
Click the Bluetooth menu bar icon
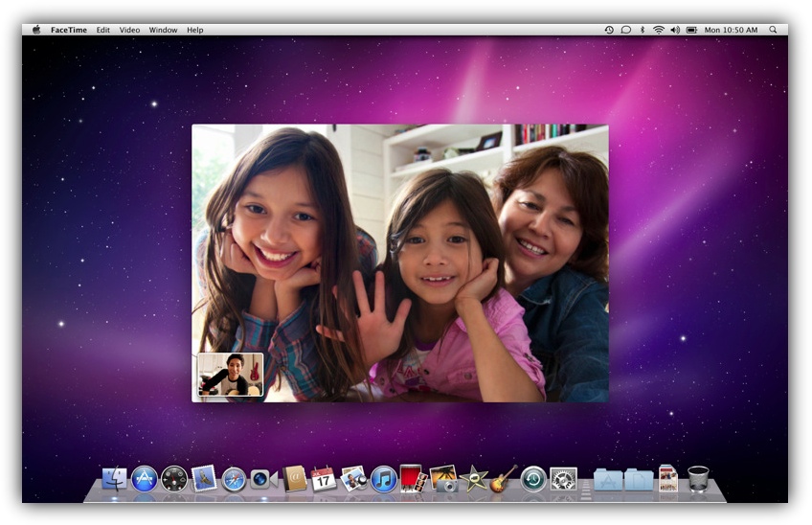coord(643,30)
